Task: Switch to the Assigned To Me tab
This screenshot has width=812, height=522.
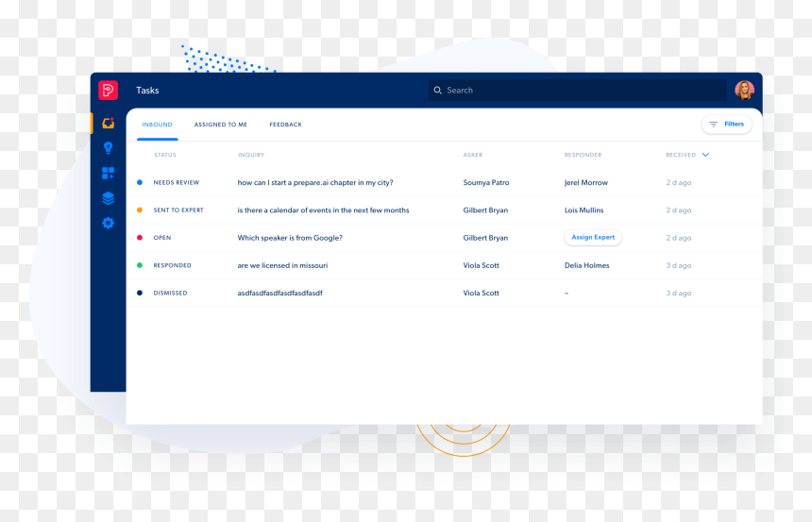Action: [x=221, y=125]
